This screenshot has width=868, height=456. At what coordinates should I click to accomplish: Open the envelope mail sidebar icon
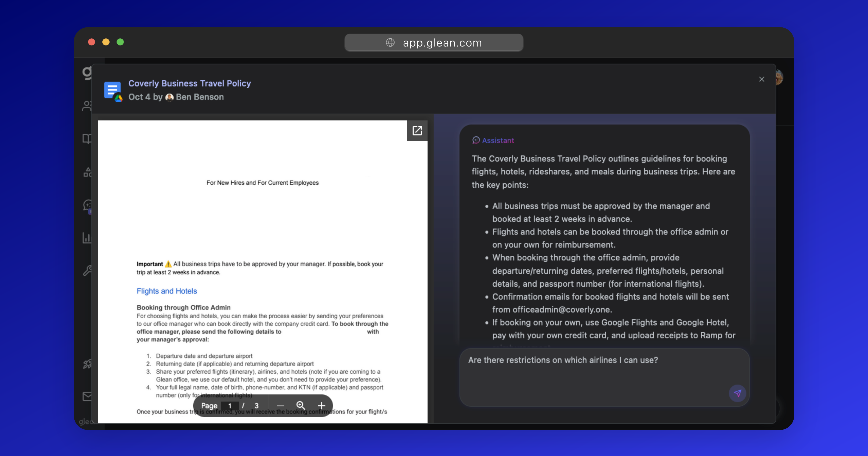point(87,396)
